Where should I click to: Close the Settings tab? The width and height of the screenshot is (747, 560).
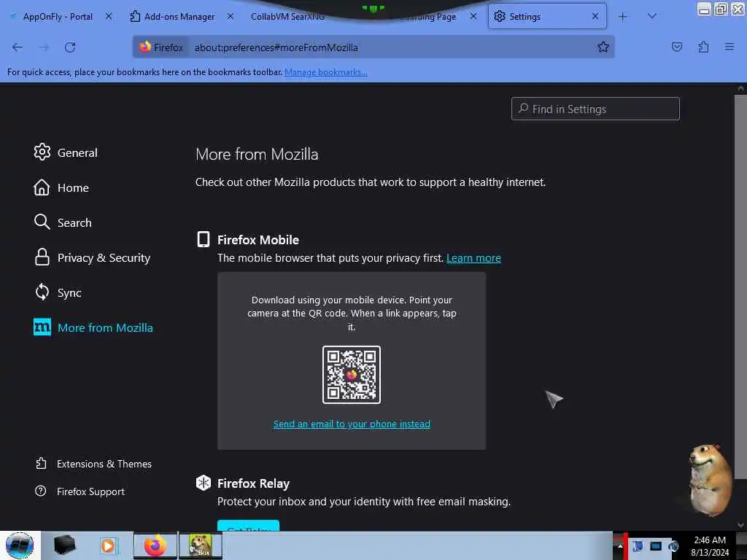point(595,16)
